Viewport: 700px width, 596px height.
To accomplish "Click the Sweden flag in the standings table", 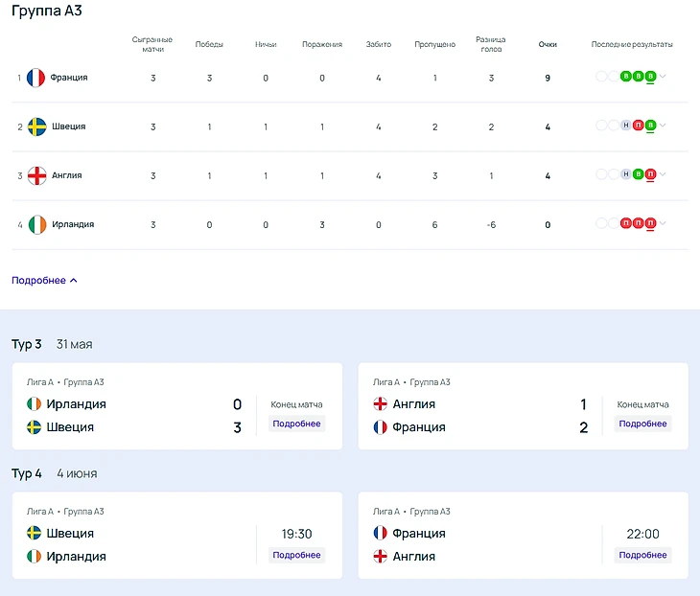I will 36,126.
